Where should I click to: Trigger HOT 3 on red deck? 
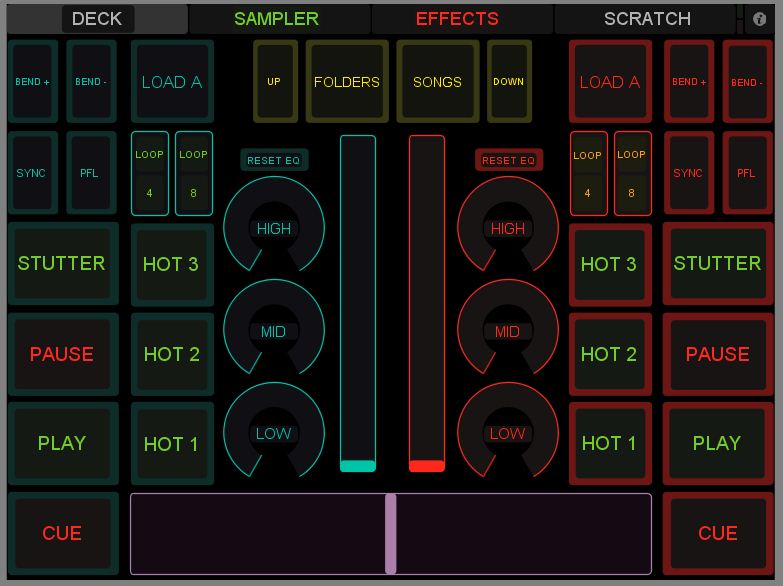click(610, 264)
